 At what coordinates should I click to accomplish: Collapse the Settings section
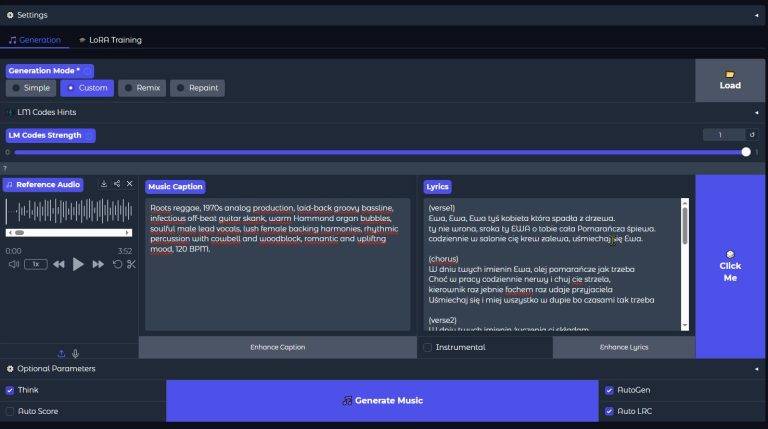pos(756,15)
